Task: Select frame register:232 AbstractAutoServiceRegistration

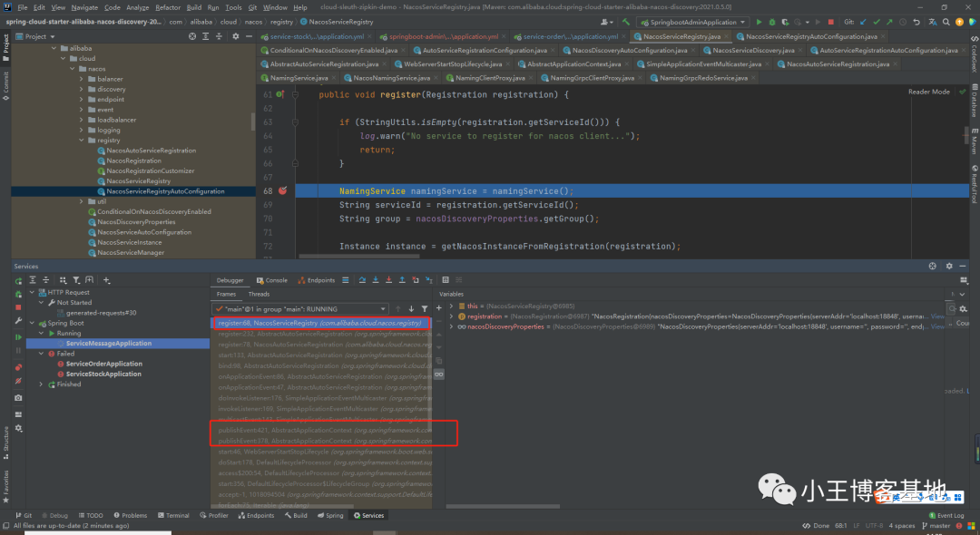Action: tap(321, 334)
